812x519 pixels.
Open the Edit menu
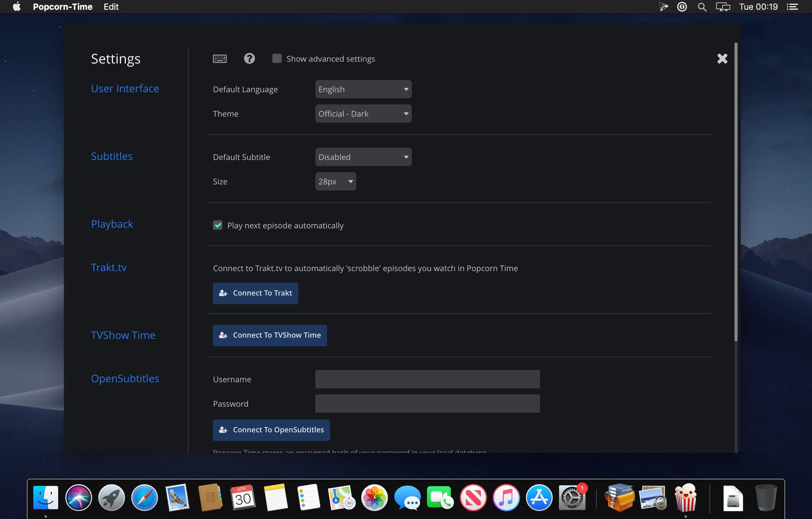pos(111,7)
